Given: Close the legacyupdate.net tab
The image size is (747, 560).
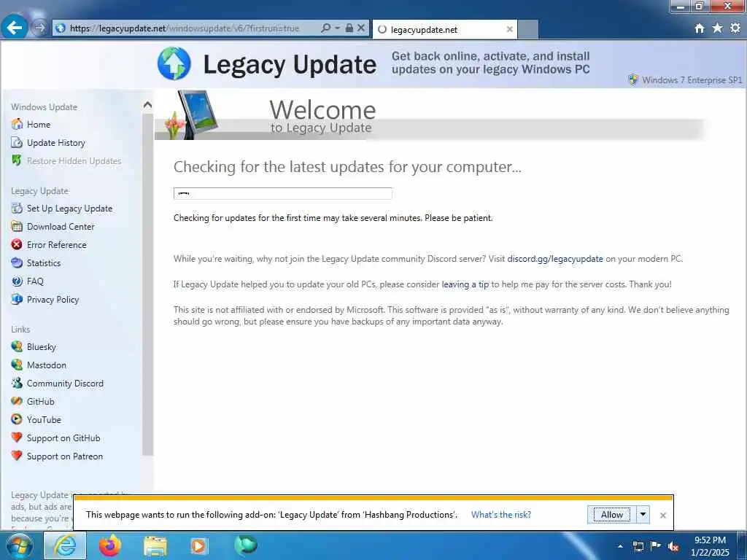Looking at the screenshot, I should (x=509, y=29).
